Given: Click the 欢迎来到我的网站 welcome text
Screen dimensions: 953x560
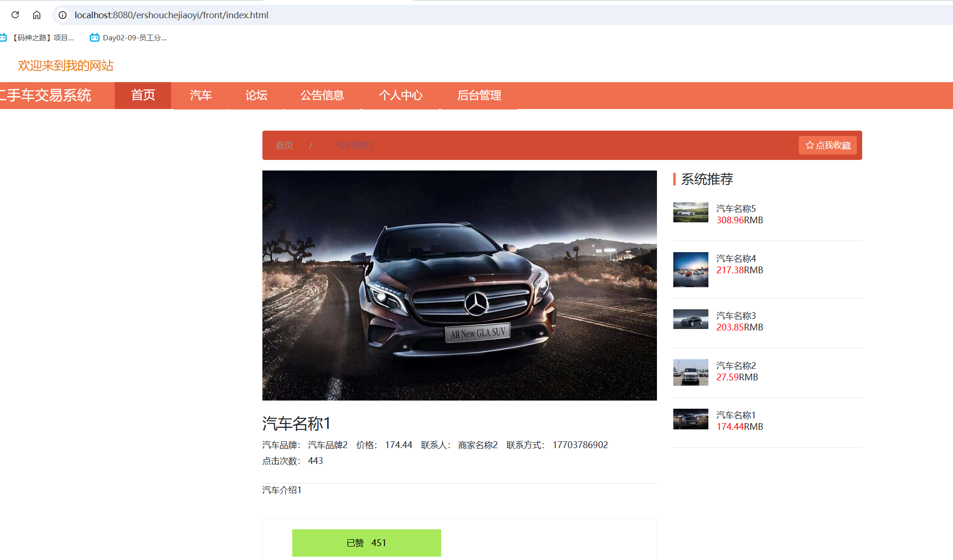Looking at the screenshot, I should point(66,65).
